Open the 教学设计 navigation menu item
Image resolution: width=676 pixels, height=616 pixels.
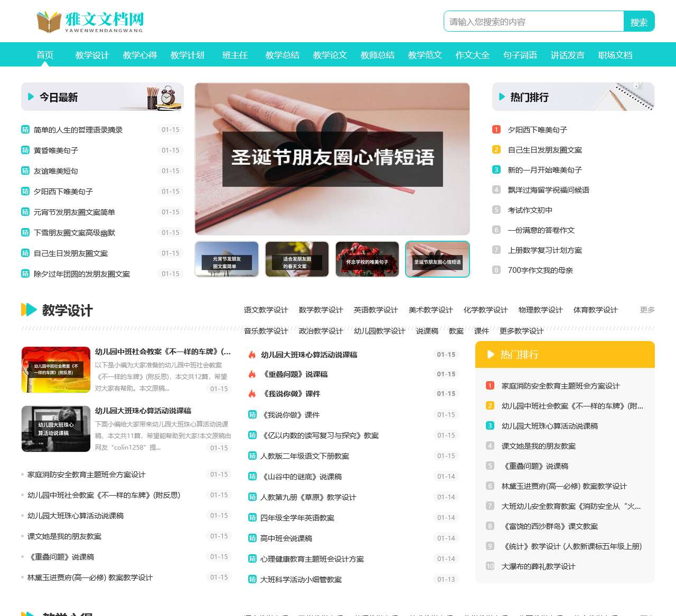pos(92,55)
